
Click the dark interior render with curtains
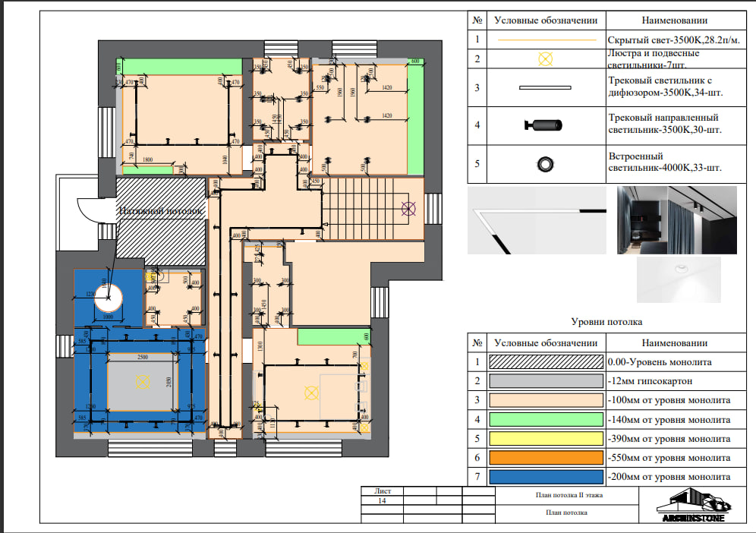[x=677, y=220]
